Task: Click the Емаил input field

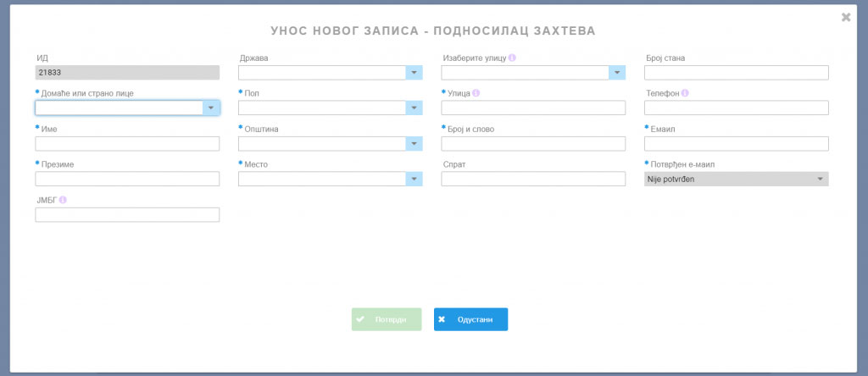Action: pos(736,144)
